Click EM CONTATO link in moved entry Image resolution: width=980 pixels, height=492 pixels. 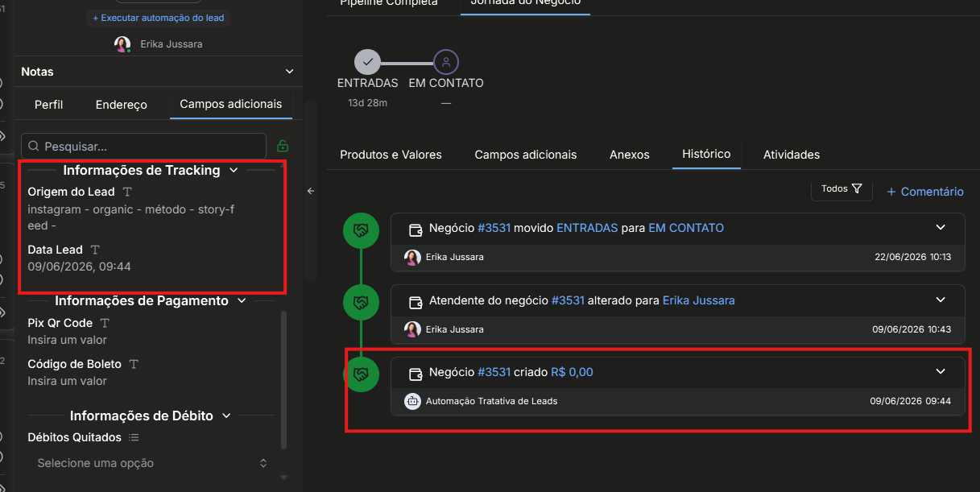[686, 228]
